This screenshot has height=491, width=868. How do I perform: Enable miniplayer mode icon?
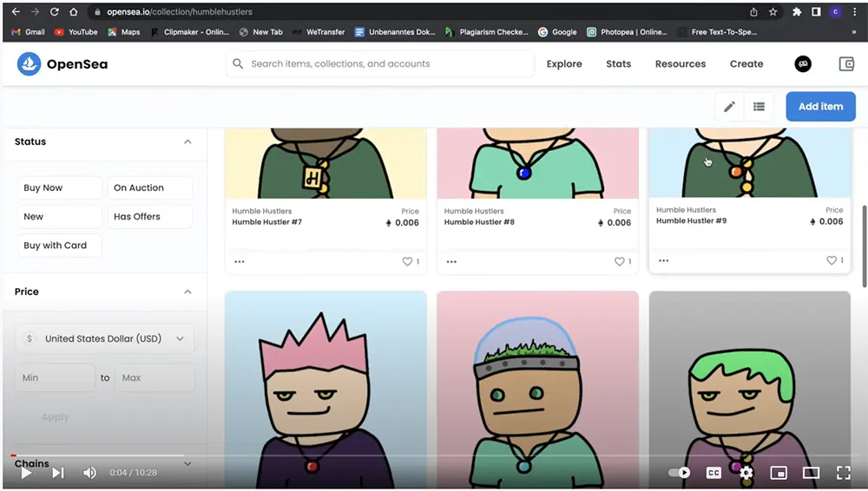779,473
